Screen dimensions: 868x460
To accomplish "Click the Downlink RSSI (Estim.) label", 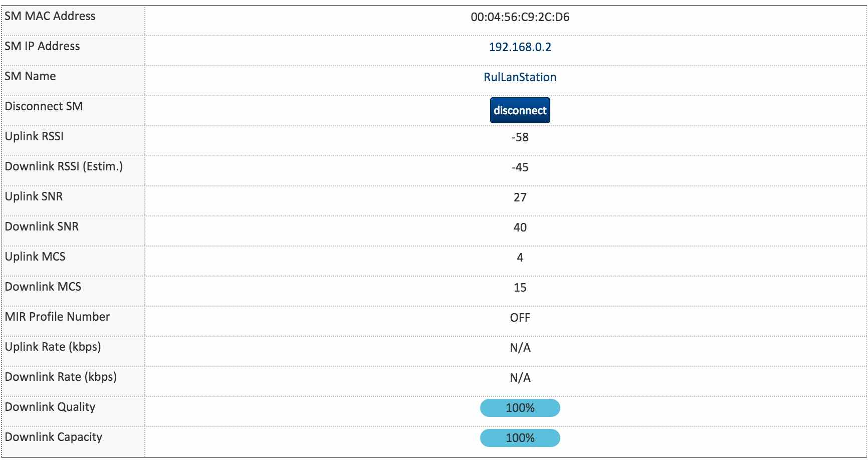I will pos(64,166).
